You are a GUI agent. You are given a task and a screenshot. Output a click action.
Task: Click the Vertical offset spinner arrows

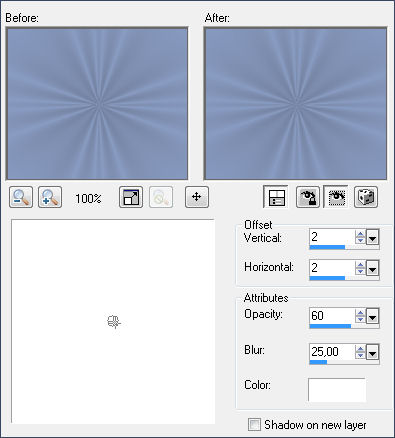point(360,237)
